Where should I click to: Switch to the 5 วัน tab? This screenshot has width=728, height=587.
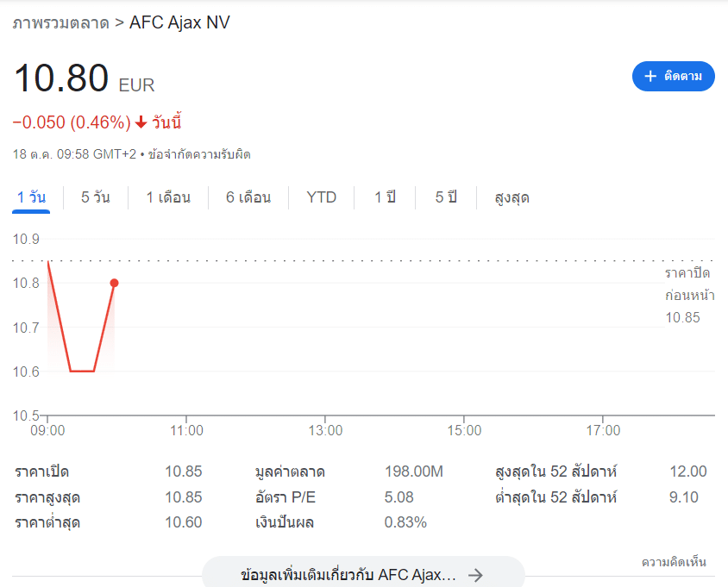(95, 197)
